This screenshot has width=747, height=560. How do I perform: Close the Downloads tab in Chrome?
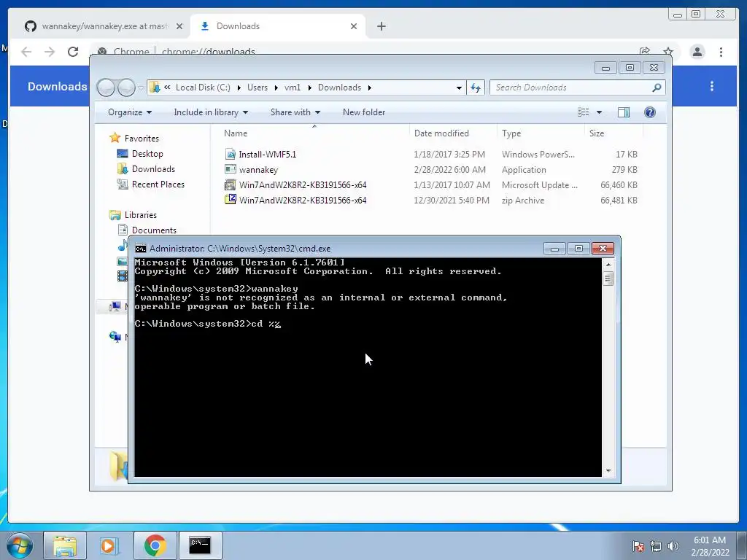354,26
